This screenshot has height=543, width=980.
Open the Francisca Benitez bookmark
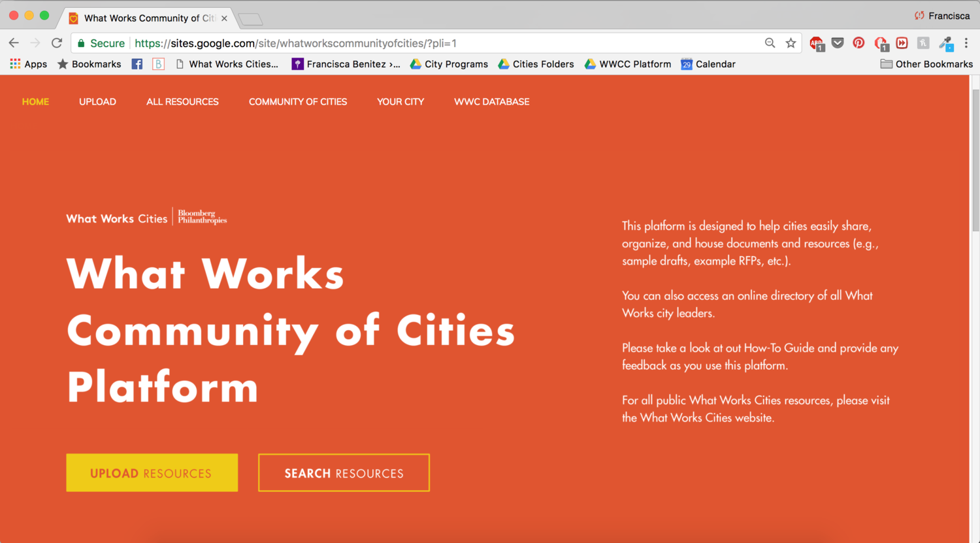pos(346,64)
